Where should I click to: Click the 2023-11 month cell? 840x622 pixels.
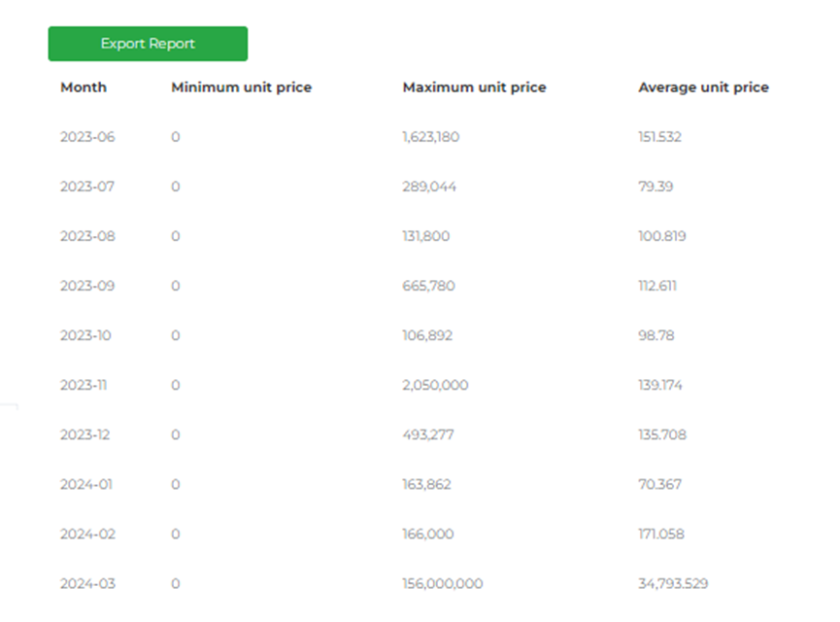(x=84, y=385)
